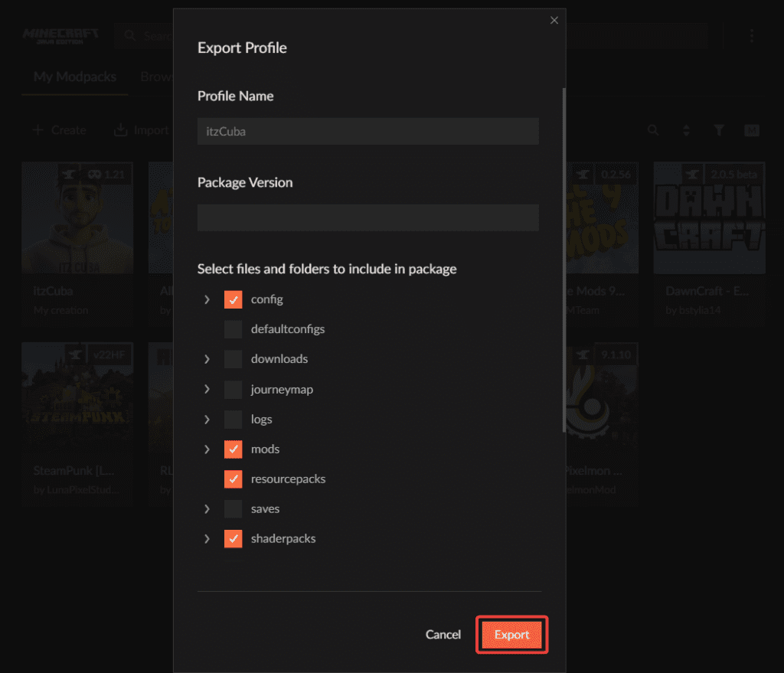Click the Import modpack icon
The width and height of the screenshot is (784, 673).
pos(121,130)
